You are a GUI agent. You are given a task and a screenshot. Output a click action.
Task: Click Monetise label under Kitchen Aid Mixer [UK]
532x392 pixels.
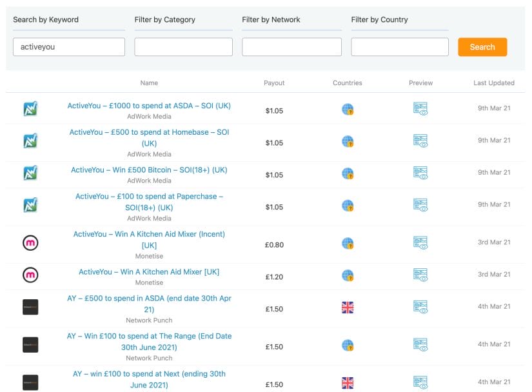click(149, 283)
